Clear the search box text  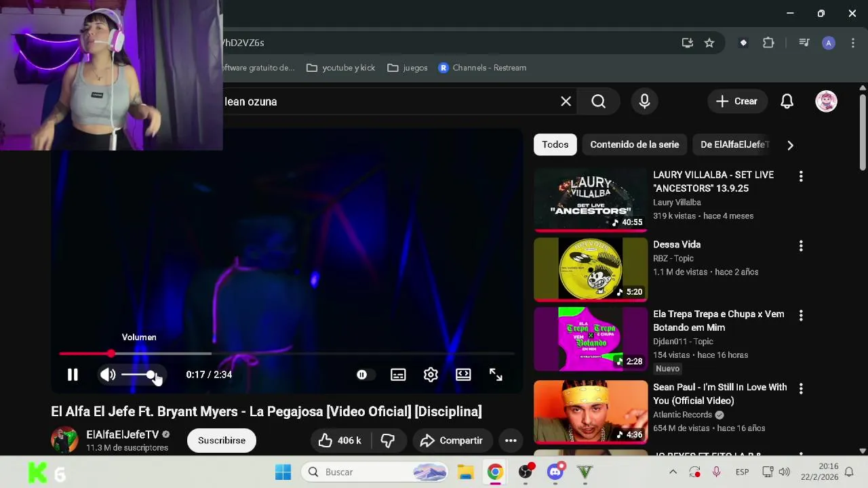pyautogui.click(x=566, y=101)
